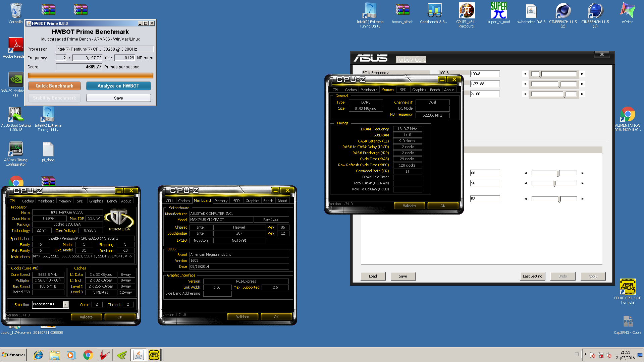Click Google Chrome icon in taskbar

coord(88,355)
